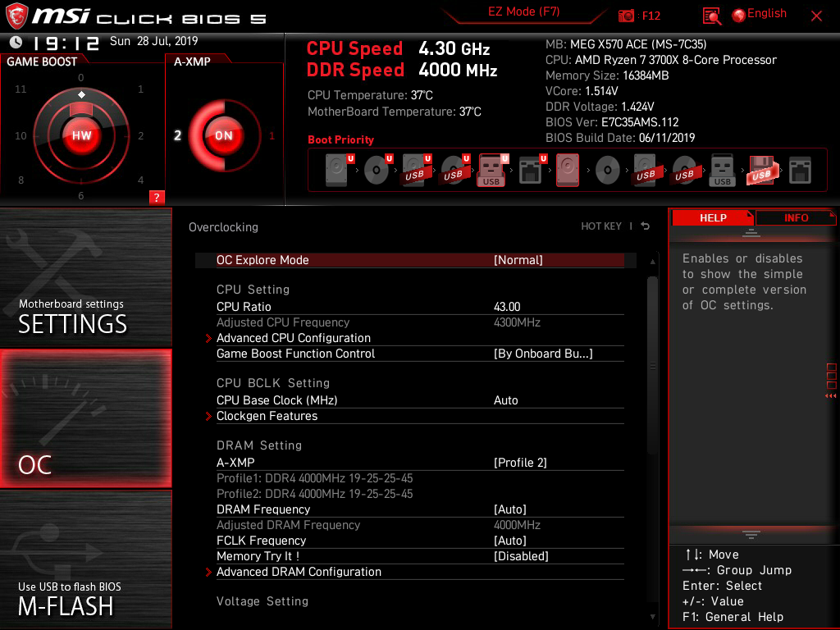Viewport: 840px width, 630px height.
Task: Click the date Sun 28 Jul, 2019
Action: (x=153, y=41)
